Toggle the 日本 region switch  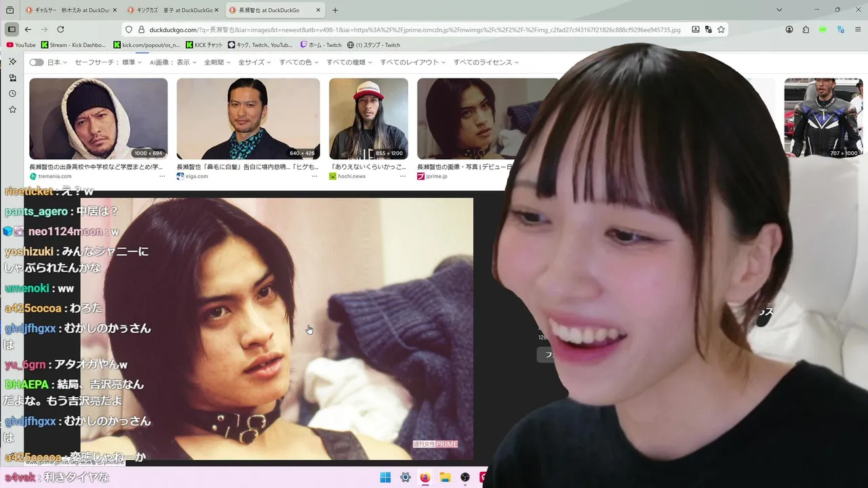[37, 62]
